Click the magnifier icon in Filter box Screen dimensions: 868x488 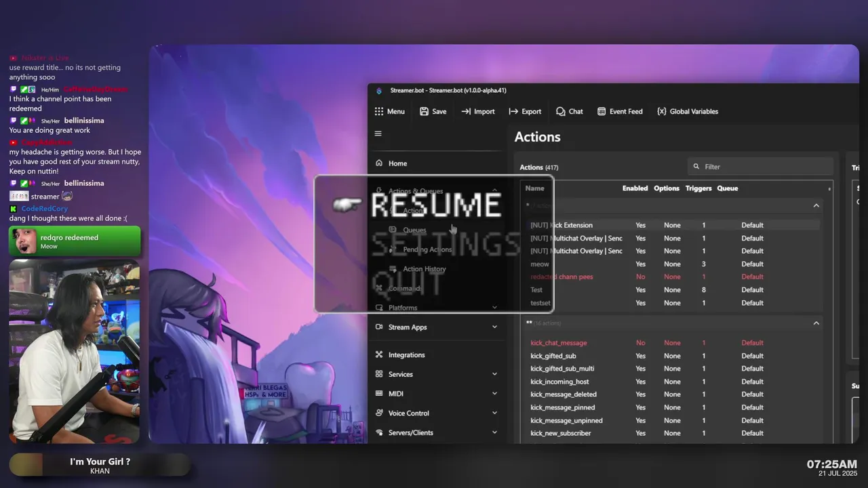pyautogui.click(x=696, y=167)
